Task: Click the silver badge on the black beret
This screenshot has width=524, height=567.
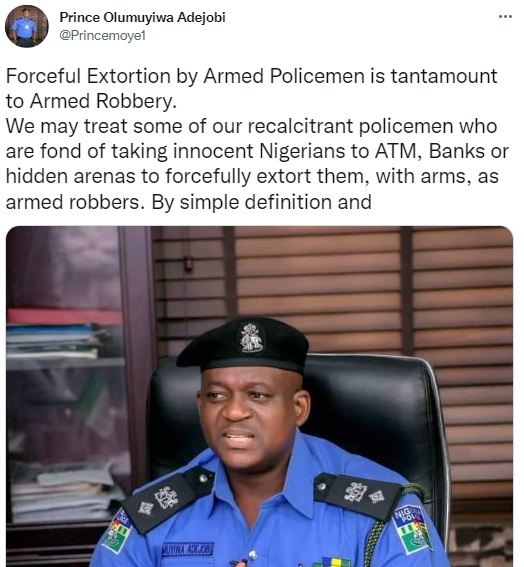Action: 252,338
